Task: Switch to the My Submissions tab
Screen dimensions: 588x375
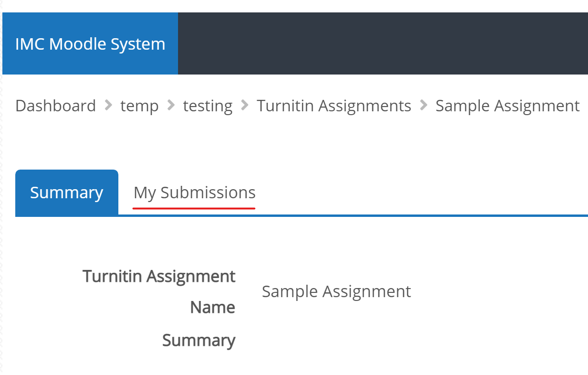Action: coord(194,192)
